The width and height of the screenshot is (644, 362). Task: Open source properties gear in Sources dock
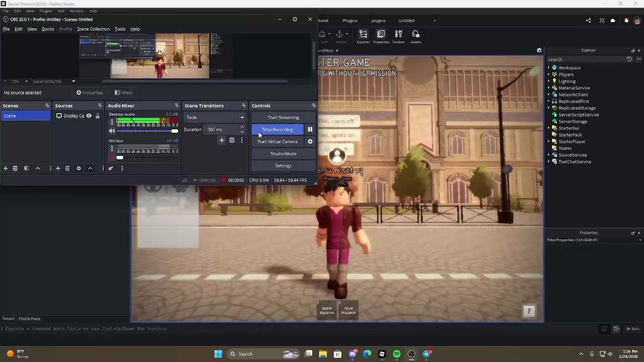point(78,168)
